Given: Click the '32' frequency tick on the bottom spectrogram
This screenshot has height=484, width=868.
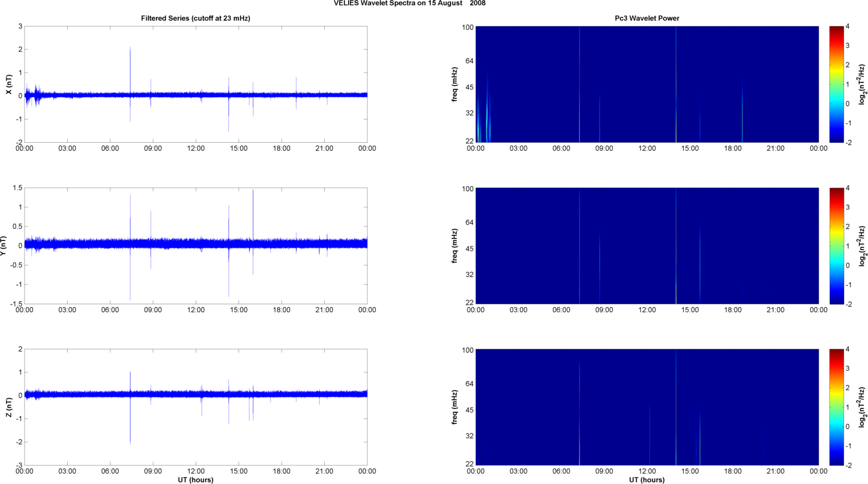Looking at the screenshot, I should coord(469,436).
